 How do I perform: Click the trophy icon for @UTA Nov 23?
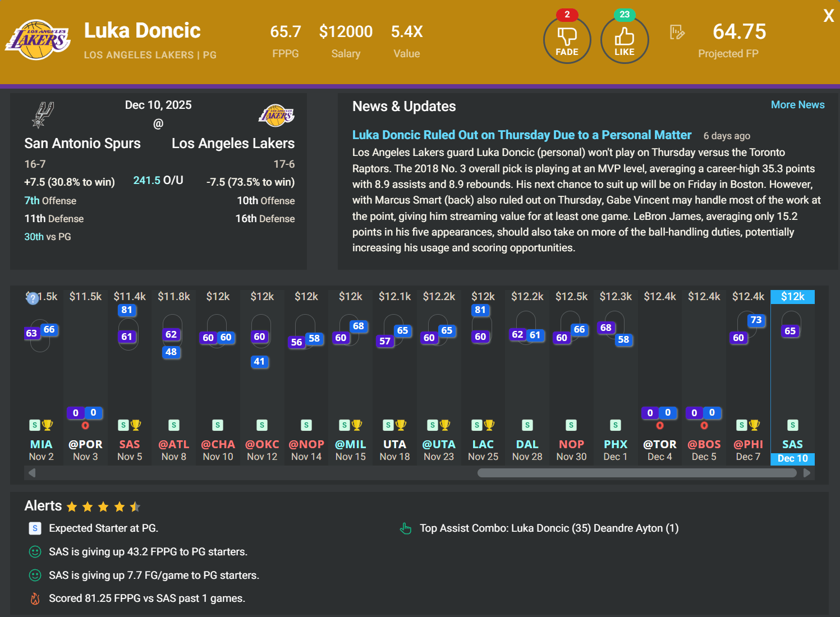pyautogui.click(x=445, y=425)
